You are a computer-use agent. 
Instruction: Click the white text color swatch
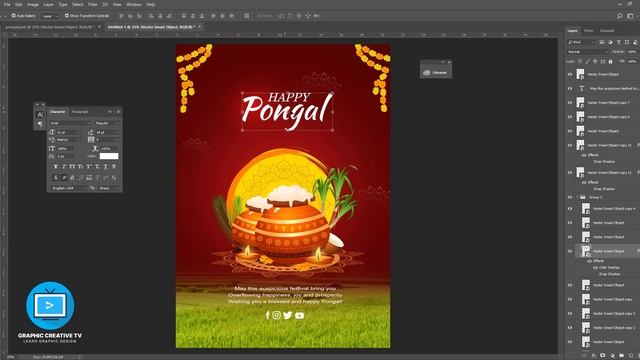click(x=109, y=156)
